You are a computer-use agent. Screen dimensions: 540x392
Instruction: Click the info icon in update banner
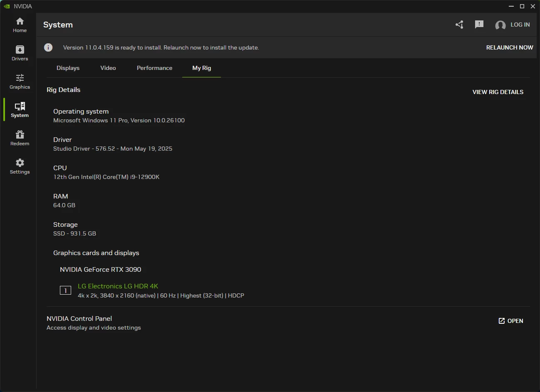tap(48, 47)
